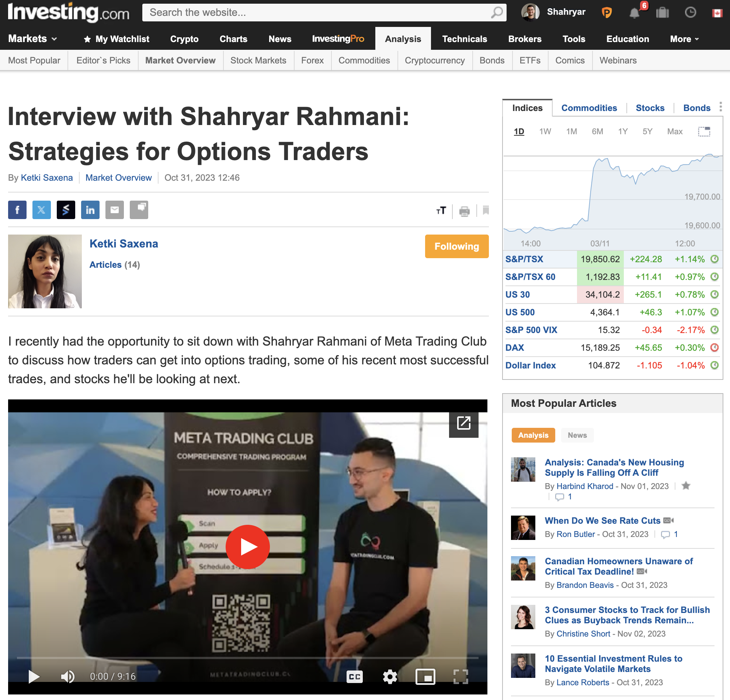Open sidebar three-dot more options
This screenshot has width=730, height=700.
[x=721, y=107]
